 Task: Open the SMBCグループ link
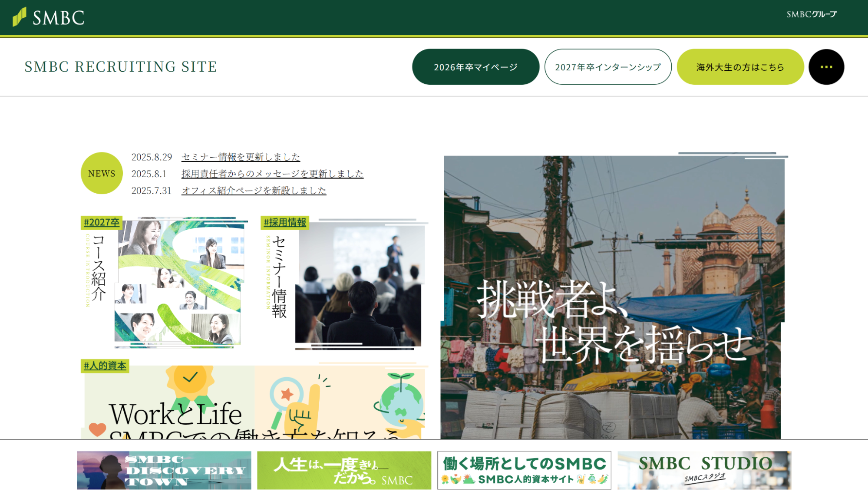[x=811, y=14]
